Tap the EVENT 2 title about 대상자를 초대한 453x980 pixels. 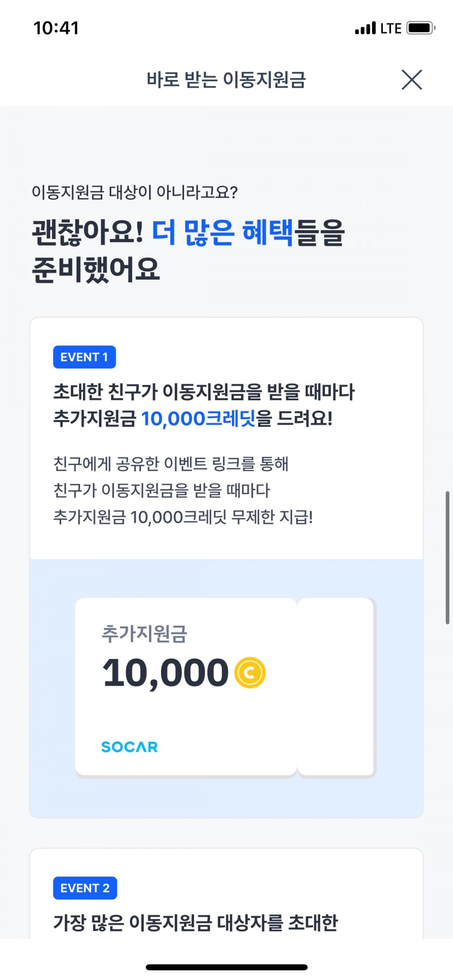click(195, 923)
